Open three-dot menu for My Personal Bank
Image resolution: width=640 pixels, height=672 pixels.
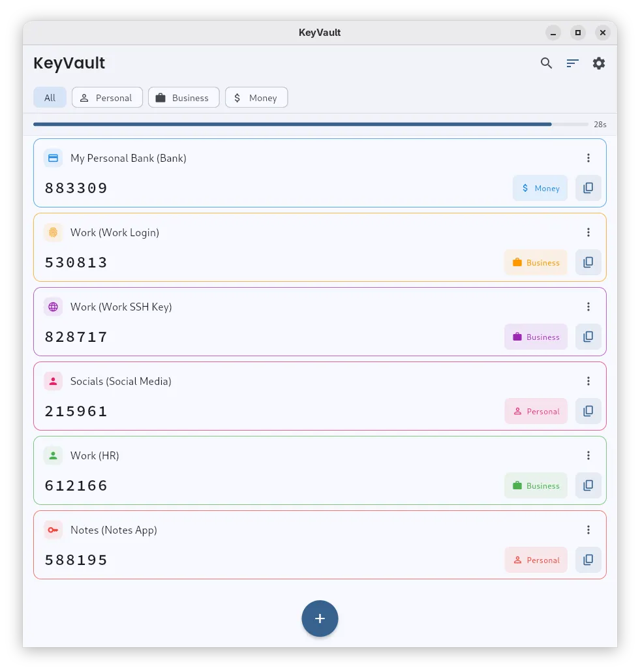coord(588,158)
